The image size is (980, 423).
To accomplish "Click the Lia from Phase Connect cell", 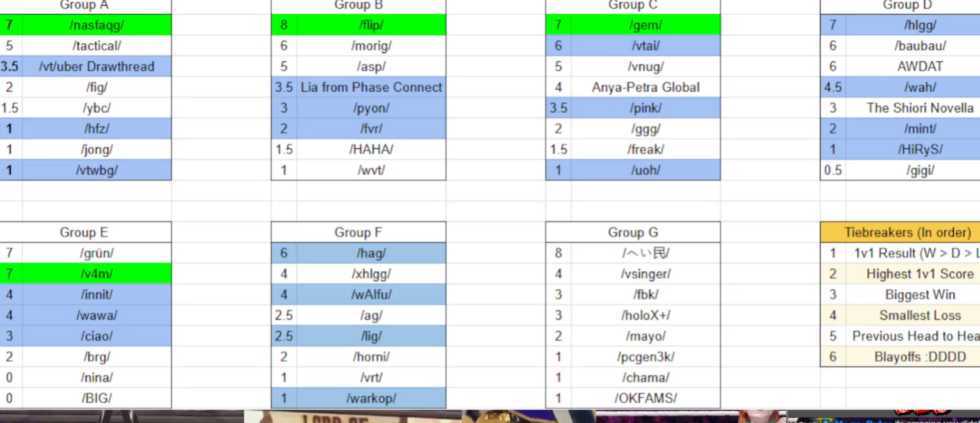I will point(371,88).
